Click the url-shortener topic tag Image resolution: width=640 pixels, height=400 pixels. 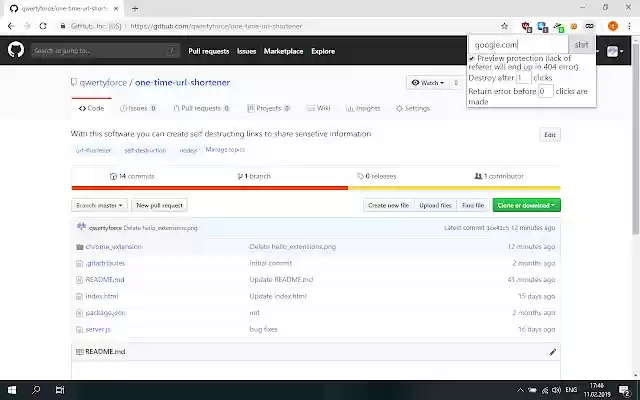93,150
